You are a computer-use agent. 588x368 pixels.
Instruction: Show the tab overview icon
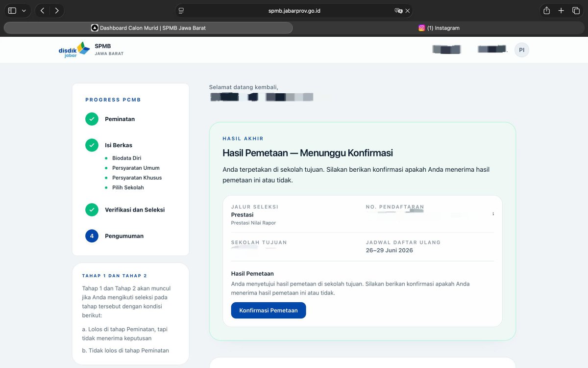tap(576, 10)
